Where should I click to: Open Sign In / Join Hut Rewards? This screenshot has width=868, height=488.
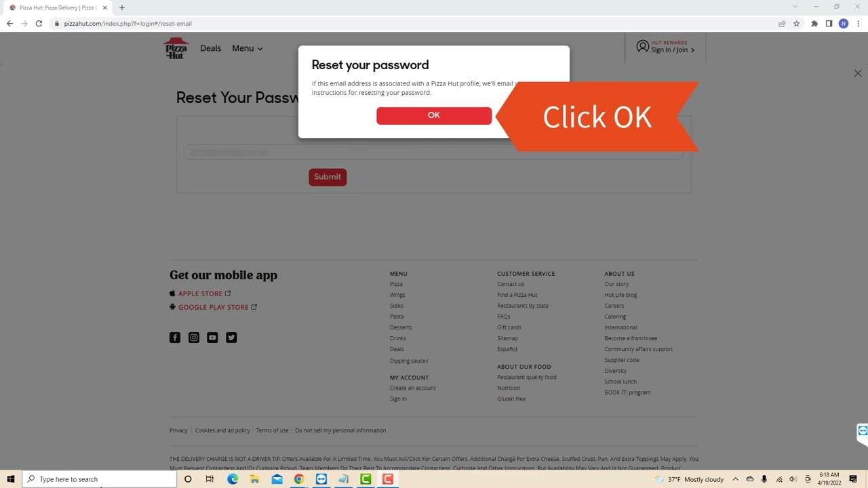pyautogui.click(x=665, y=47)
